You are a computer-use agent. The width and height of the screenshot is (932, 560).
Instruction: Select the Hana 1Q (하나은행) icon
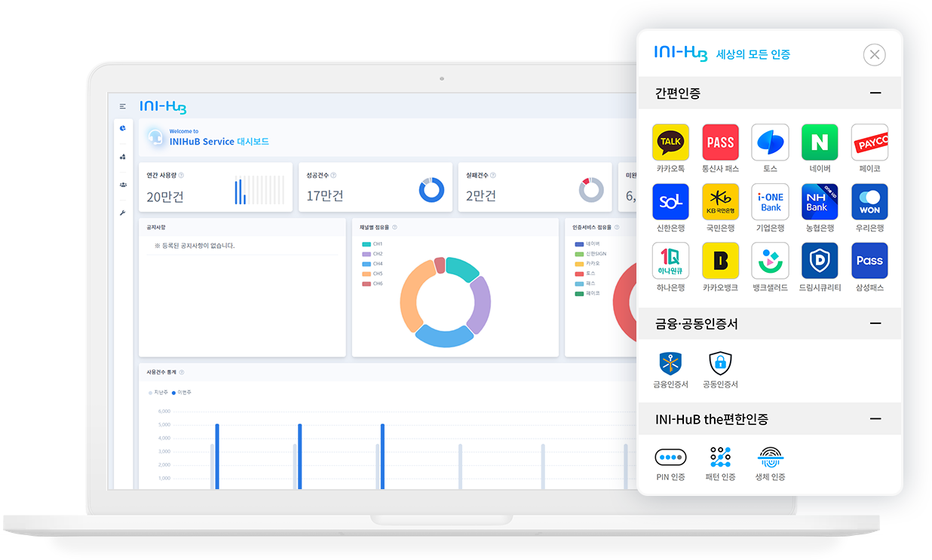pos(670,261)
